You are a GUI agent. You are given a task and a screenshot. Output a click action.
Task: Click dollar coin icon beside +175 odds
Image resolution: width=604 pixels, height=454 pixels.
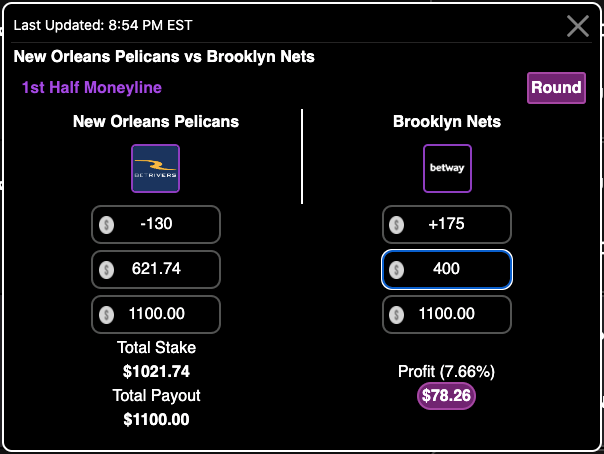pyautogui.click(x=396, y=225)
